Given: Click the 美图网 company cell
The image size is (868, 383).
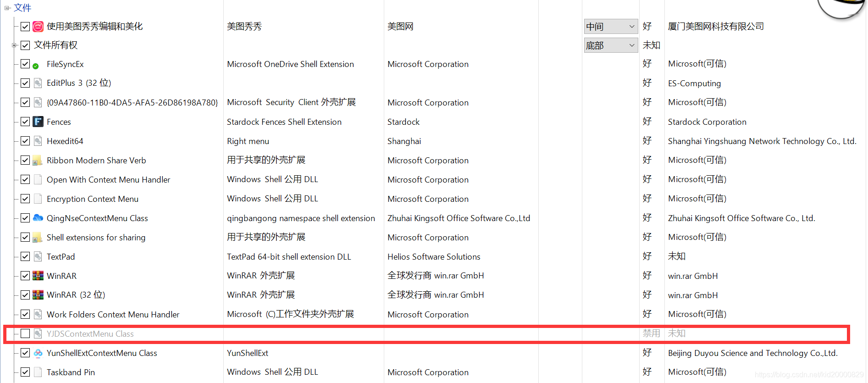Looking at the screenshot, I should pos(400,27).
